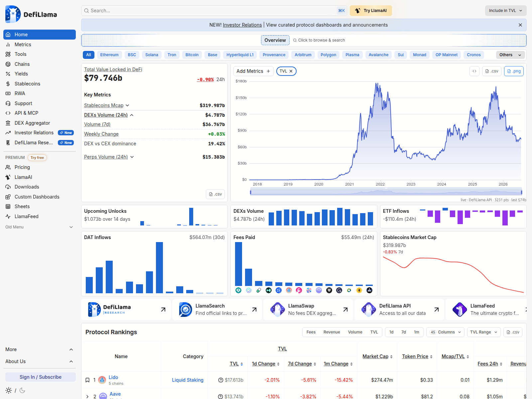Image resolution: width=532 pixels, height=399 pixels.
Task: Select the Overview tab
Action: coord(275,40)
